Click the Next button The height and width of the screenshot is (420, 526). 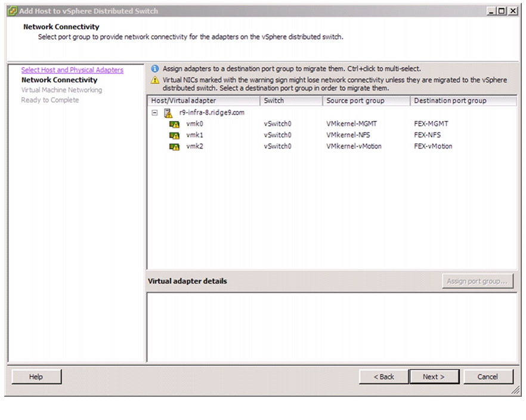pos(434,376)
